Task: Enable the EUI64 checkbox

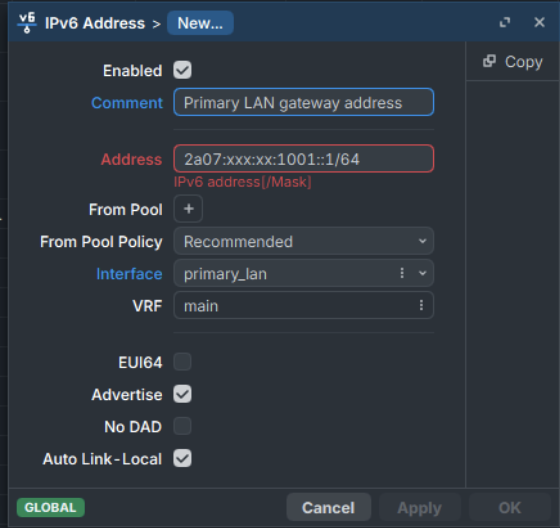Action: point(182,362)
